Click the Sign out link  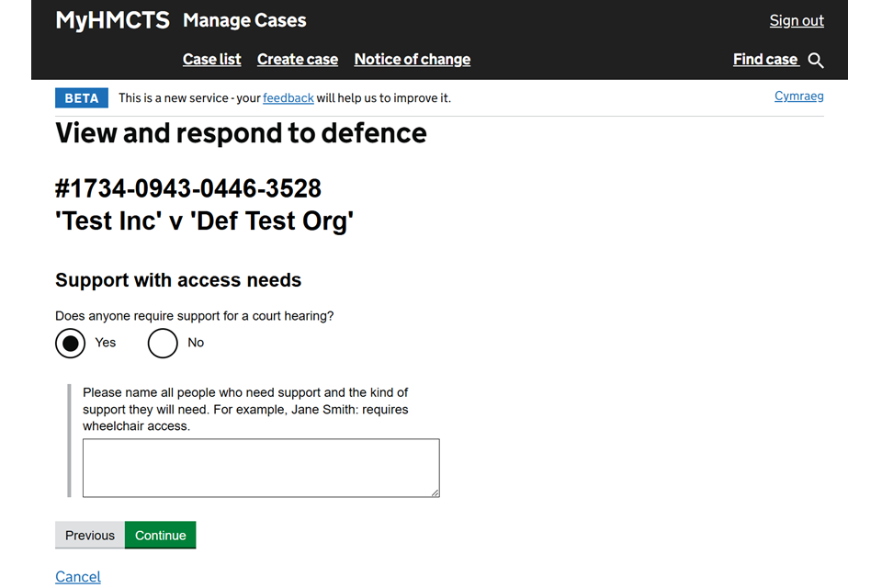tap(796, 21)
